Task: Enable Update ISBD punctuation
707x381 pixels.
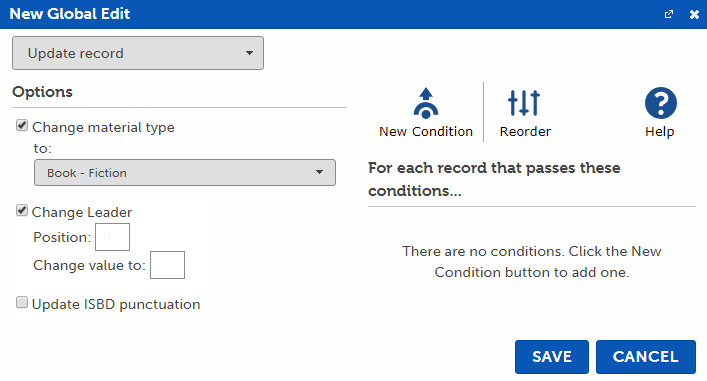Action: tap(22, 302)
